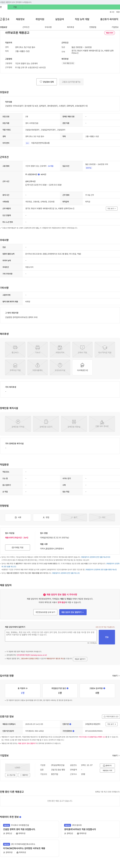Open the 실업급여 top menu
Viewport: 120px width, 868px height.
[x=59, y=19]
